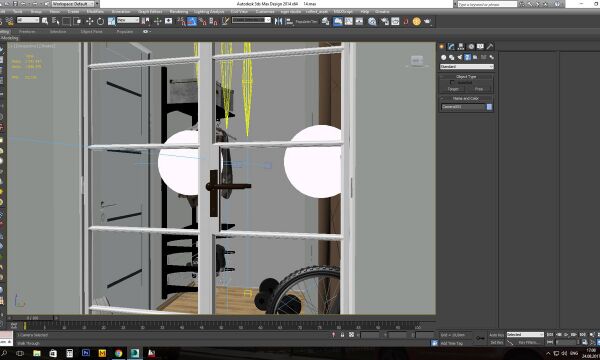Select the Shapes category icon
This screenshot has height=360, width=600.
pyautogui.click(x=452, y=57)
